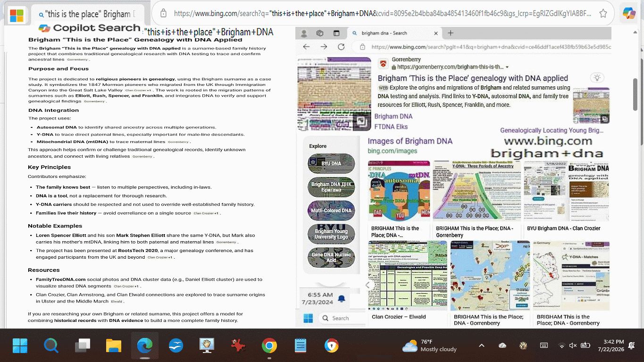Check battery status in the system tray
Image resolution: width=644 pixels, height=362 pixels.
(585, 345)
